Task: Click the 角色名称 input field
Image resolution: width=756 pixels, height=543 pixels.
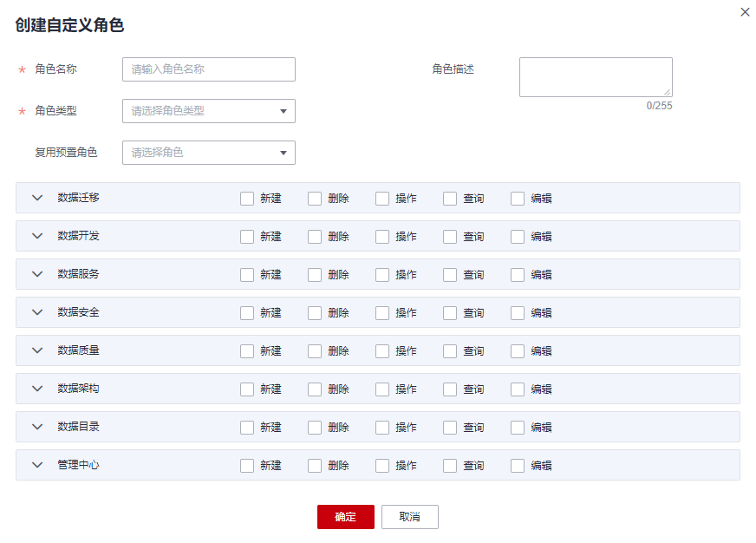Action: pyautogui.click(x=209, y=69)
